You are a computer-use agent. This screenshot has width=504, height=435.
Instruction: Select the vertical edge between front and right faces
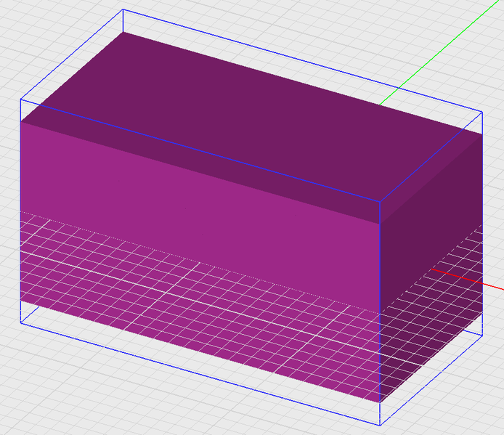[380, 290]
